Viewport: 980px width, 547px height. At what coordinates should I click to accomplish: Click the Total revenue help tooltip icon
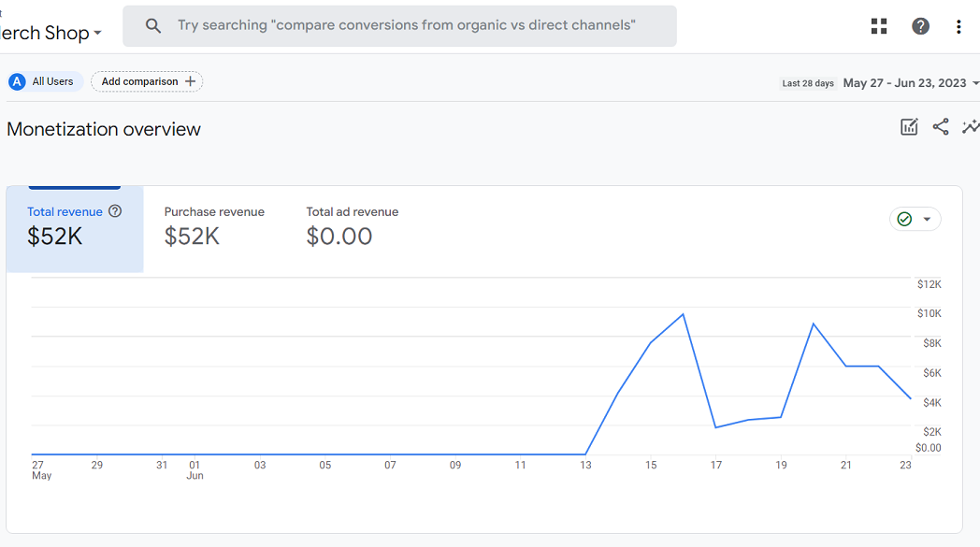tap(115, 211)
